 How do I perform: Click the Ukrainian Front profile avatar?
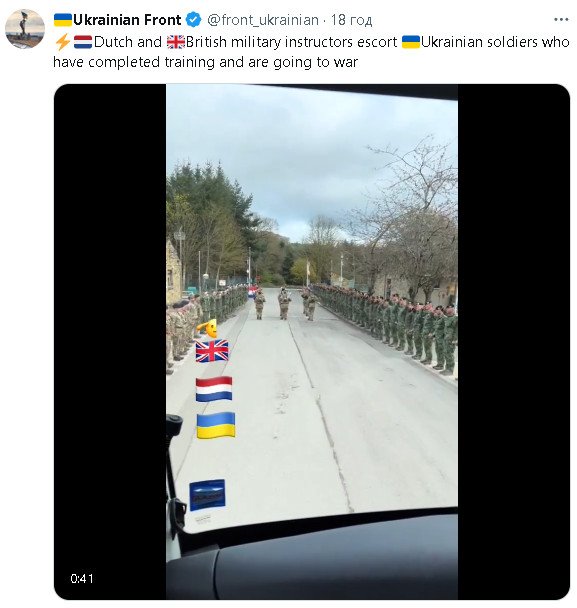coord(25,29)
